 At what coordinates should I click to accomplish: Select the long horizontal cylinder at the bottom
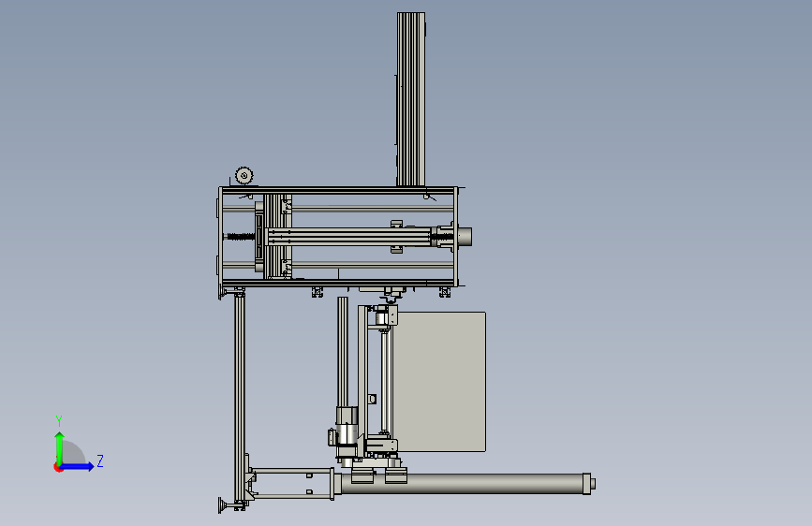[x=464, y=484]
